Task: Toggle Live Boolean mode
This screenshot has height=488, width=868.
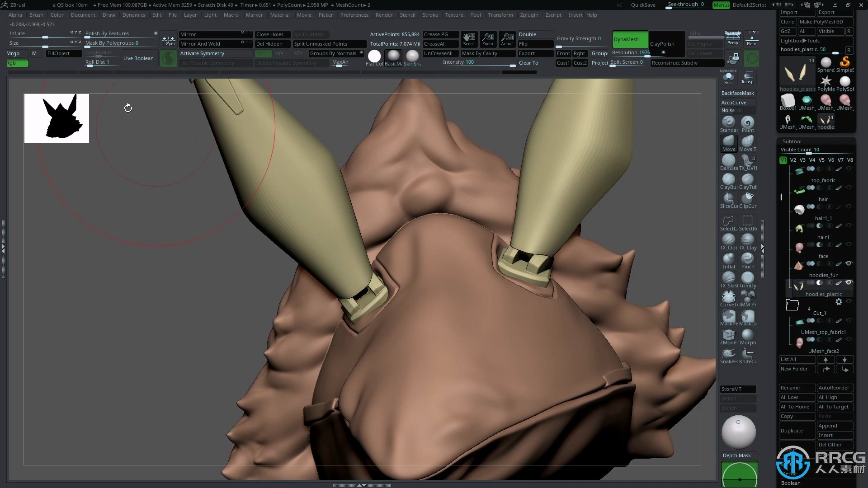Action: pyautogui.click(x=138, y=58)
